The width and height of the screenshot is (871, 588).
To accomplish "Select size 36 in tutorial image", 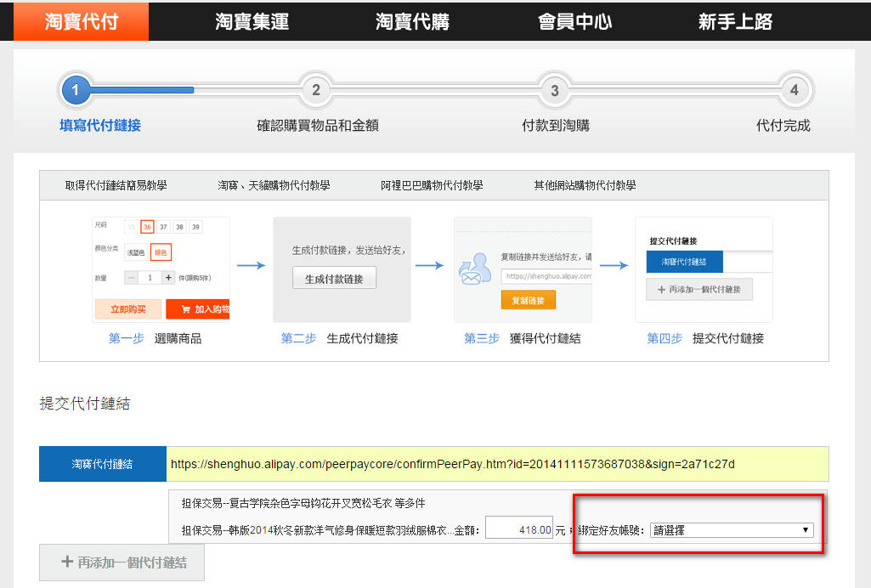I will click(147, 227).
